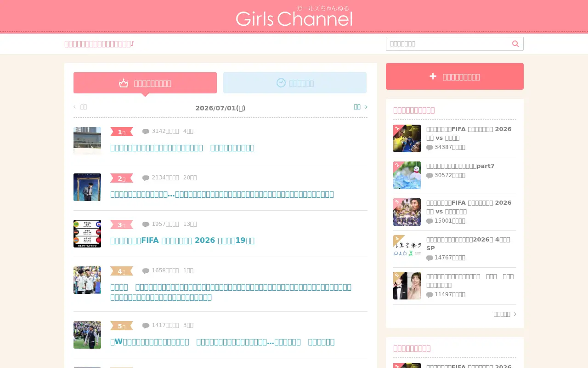
Task: Open sidebar topic title ending part7
Action: (460, 166)
